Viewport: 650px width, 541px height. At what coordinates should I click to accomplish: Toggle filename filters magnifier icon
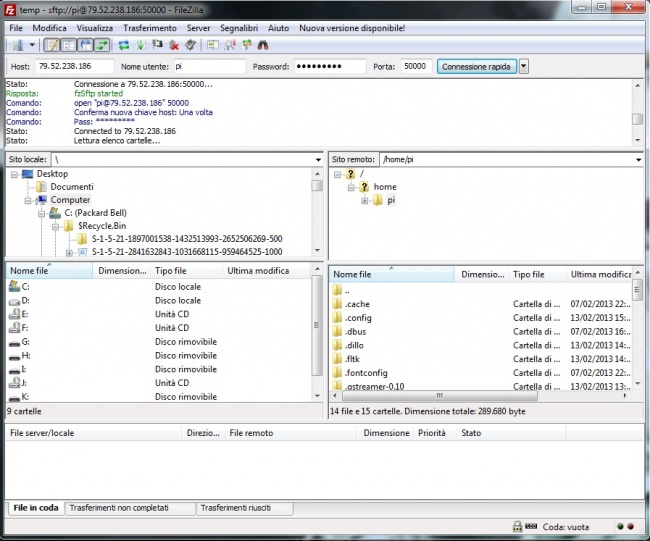coord(230,45)
